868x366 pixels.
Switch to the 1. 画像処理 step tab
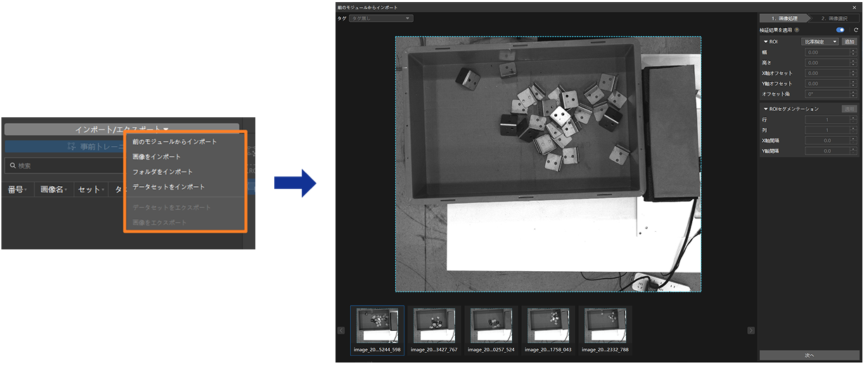pos(784,18)
